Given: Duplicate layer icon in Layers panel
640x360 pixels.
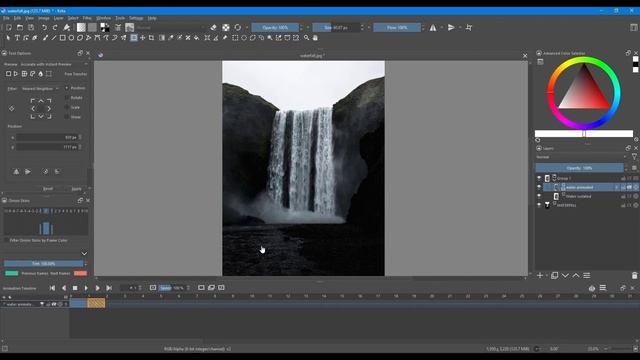Looking at the screenshot, I should tap(554, 276).
